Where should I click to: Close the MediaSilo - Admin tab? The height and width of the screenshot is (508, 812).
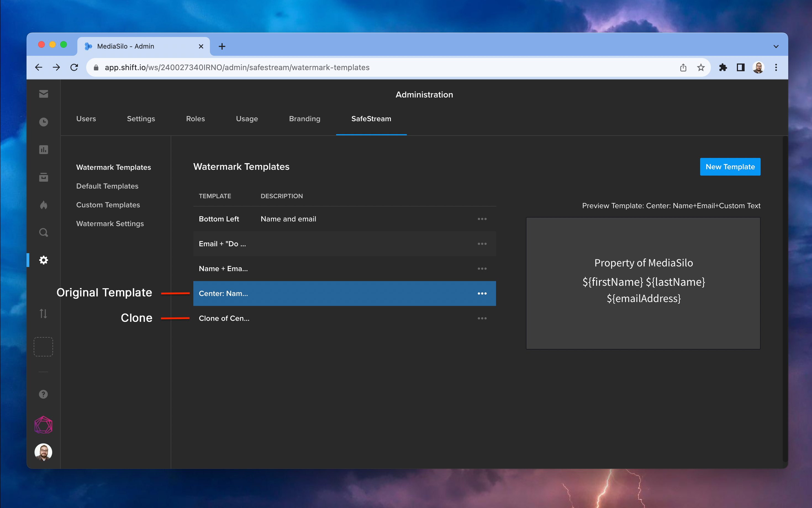click(x=201, y=46)
